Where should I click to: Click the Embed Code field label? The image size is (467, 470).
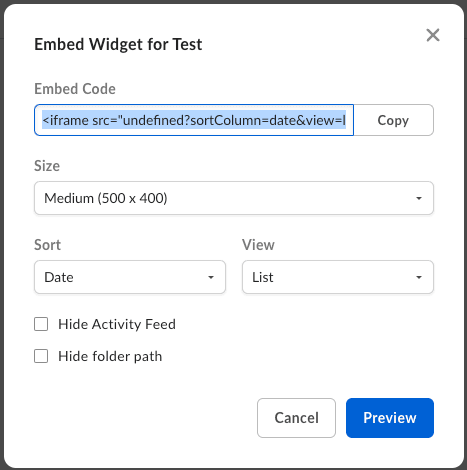tap(75, 89)
